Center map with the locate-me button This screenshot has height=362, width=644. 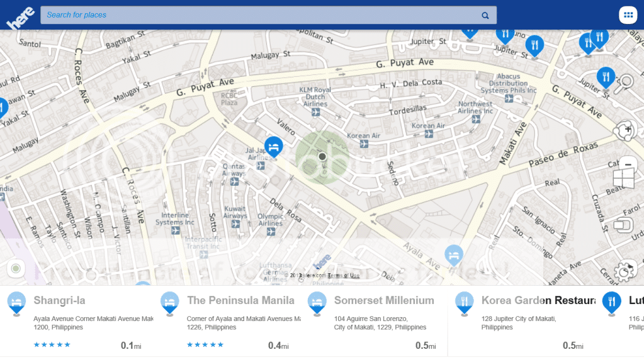point(16,269)
